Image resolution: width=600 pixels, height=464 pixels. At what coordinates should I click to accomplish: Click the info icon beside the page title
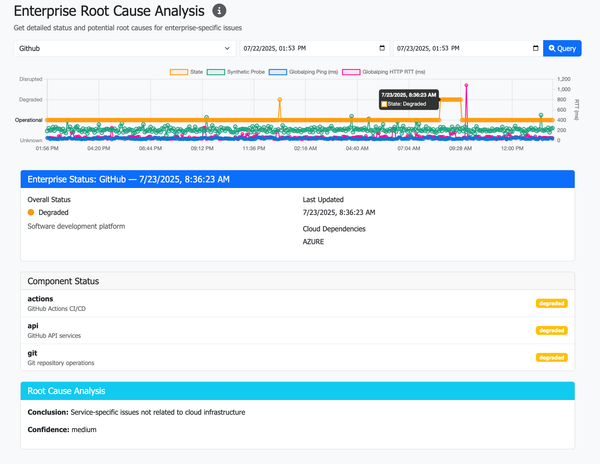(x=219, y=11)
